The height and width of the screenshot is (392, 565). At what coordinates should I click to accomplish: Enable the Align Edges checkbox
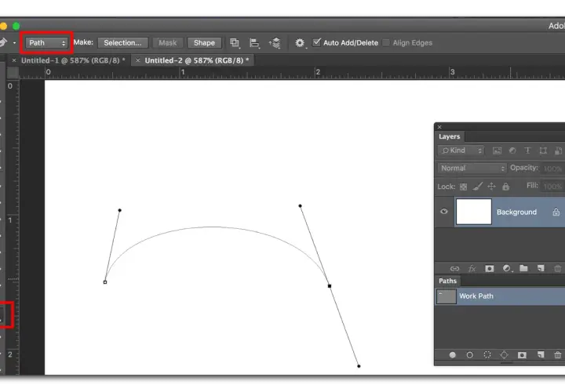click(386, 43)
